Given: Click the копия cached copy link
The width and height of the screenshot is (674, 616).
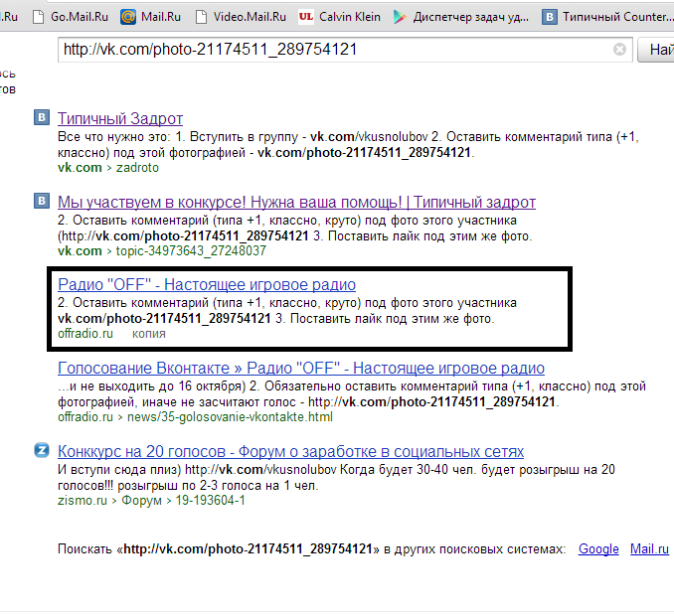Looking at the screenshot, I should coord(149,334).
